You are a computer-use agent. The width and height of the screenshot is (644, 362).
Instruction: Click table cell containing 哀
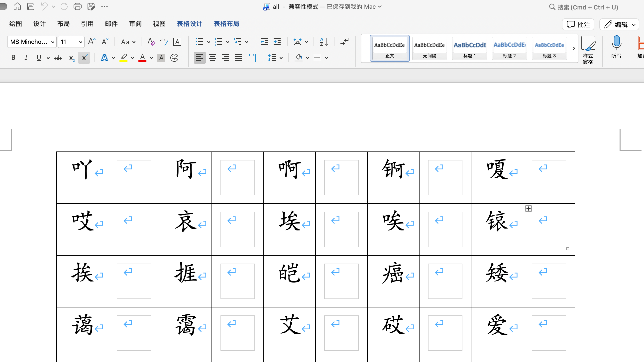point(186,229)
